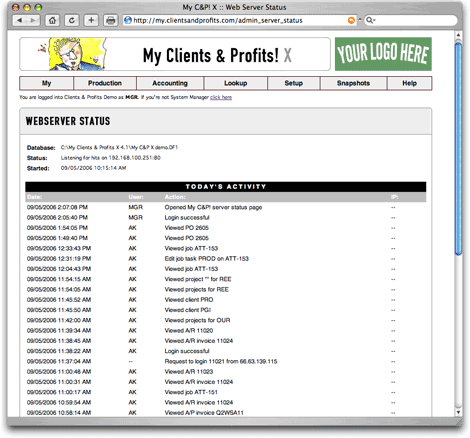Image resolution: width=470 pixels, height=438 pixels.
Task: Click the blue vertical scrollbar thumb
Action: (x=458, y=149)
